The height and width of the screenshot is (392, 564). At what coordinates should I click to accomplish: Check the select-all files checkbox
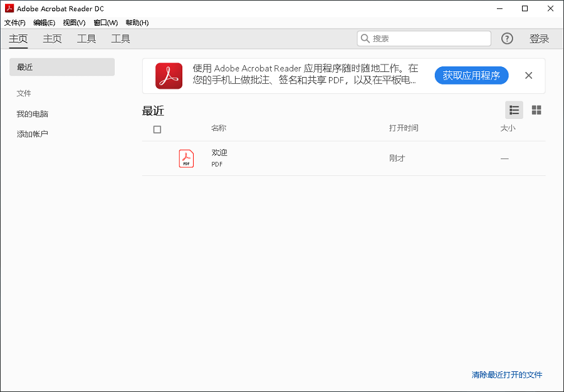157,129
